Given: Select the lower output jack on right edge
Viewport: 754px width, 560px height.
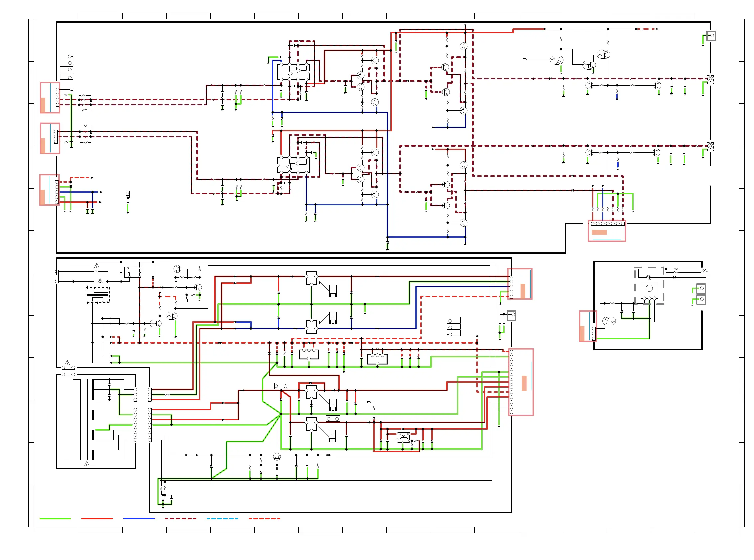Looking at the screenshot, I should pos(710,146).
